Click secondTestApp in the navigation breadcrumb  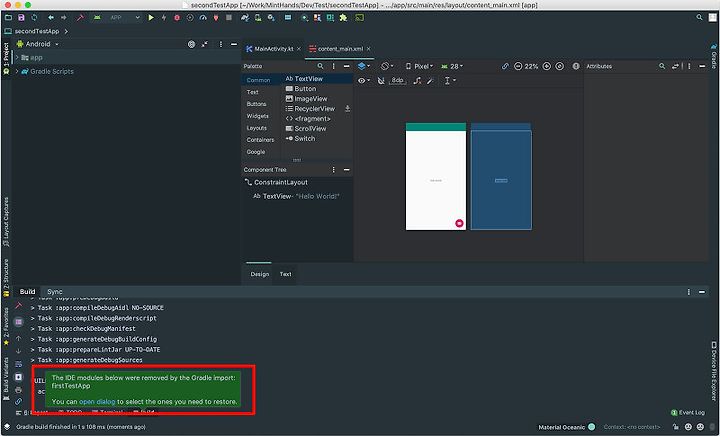[x=37, y=31]
